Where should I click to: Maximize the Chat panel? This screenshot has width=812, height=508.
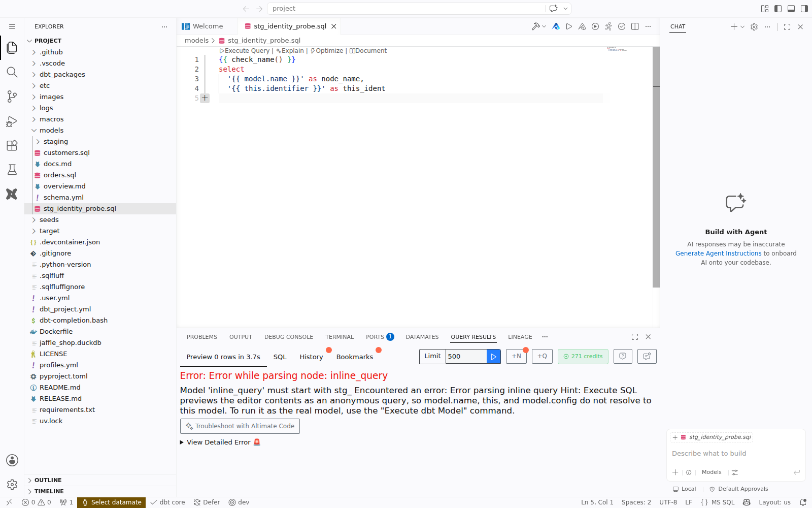(787, 27)
